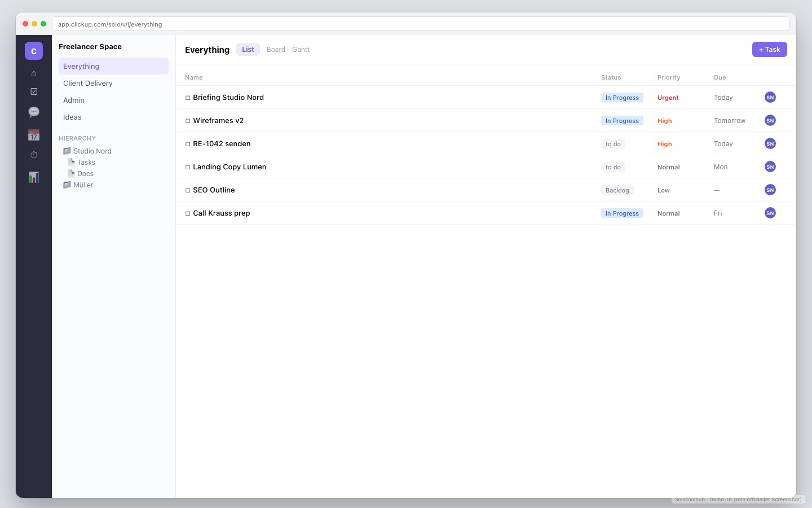Open assignee avatar for RE-1042 senden
The height and width of the screenshot is (508, 812).
770,143
